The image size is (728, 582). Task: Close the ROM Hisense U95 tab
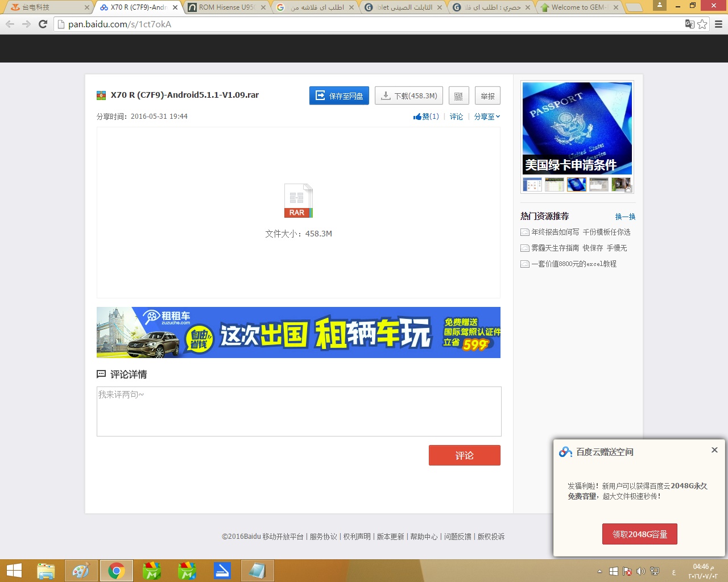(x=263, y=7)
